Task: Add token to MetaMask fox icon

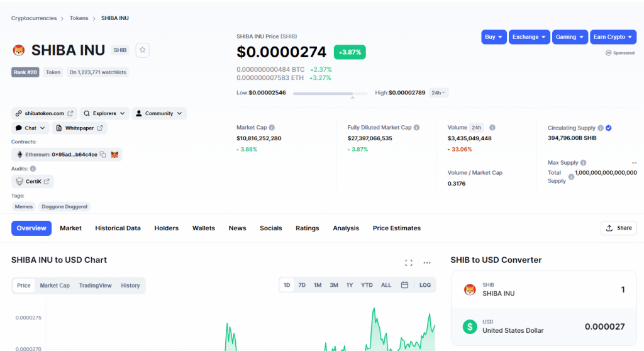Action: coord(114,155)
